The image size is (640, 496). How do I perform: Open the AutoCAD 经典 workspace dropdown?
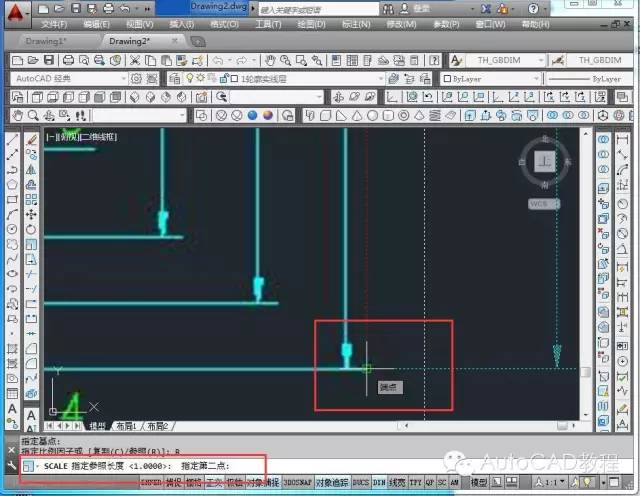pos(123,78)
